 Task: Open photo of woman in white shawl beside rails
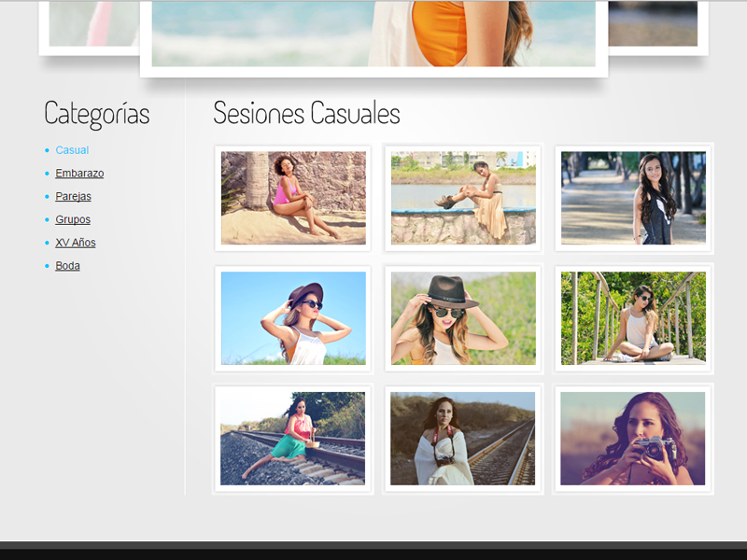click(x=463, y=439)
